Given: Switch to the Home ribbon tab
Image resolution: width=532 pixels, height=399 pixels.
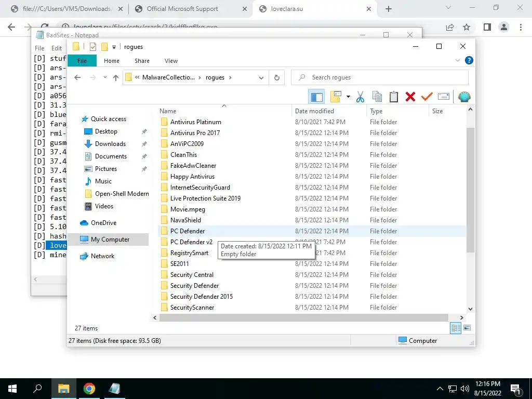Looking at the screenshot, I should click(112, 61).
